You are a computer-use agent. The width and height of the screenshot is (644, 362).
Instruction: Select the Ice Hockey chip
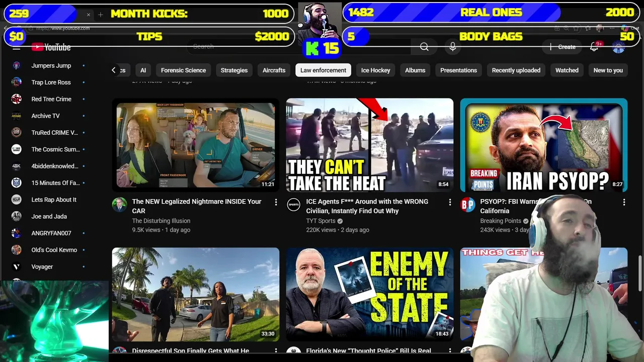click(375, 70)
